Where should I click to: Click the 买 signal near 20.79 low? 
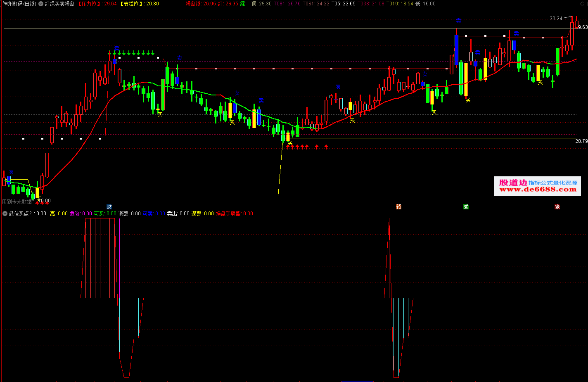(x=290, y=143)
